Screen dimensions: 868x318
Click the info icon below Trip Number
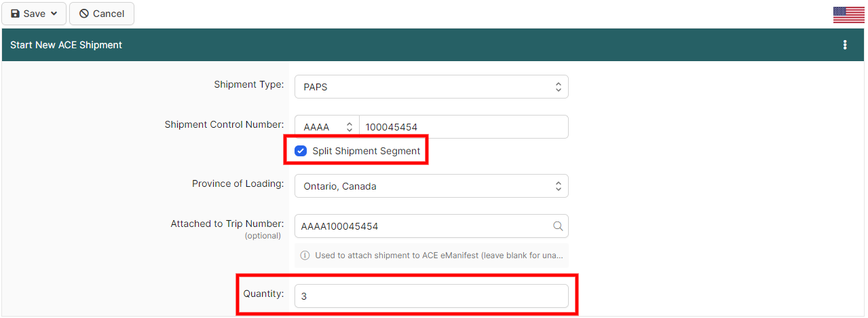(x=305, y=255)
